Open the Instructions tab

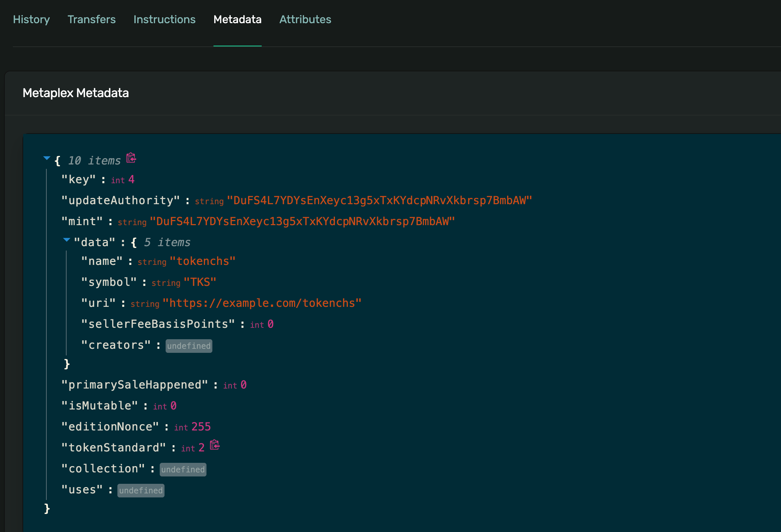[x=164, y=19]
